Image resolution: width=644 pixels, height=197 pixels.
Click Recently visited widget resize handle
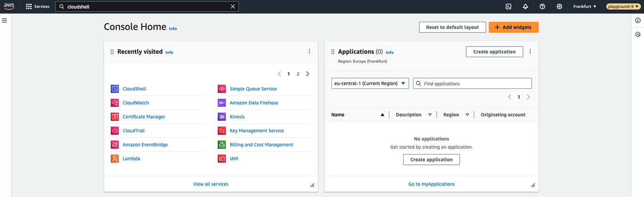(x=312, y=185)
